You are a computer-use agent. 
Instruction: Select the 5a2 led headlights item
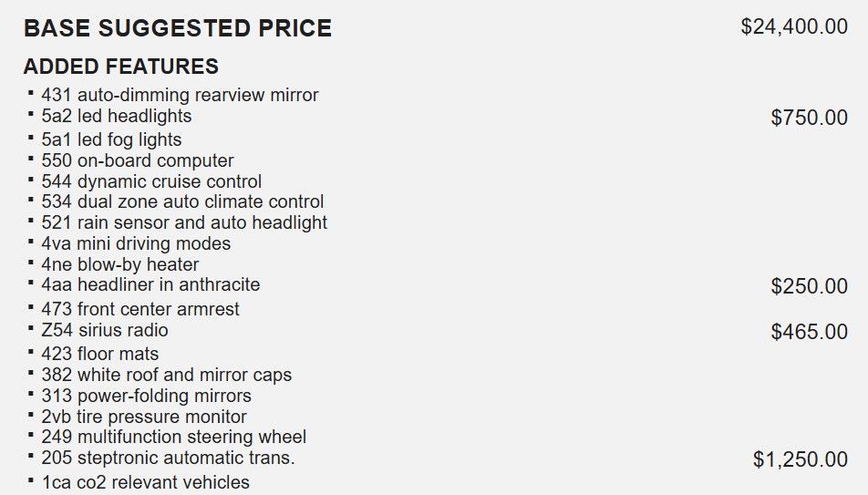point(117,116)
